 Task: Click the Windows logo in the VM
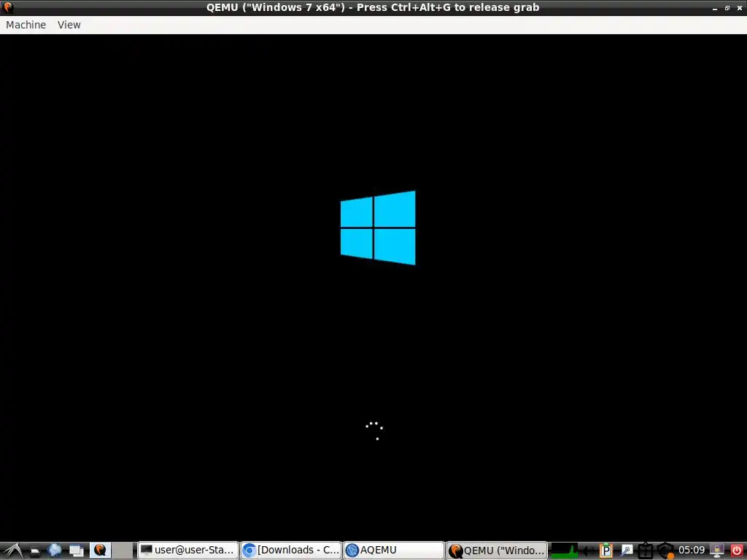(378, 227)
